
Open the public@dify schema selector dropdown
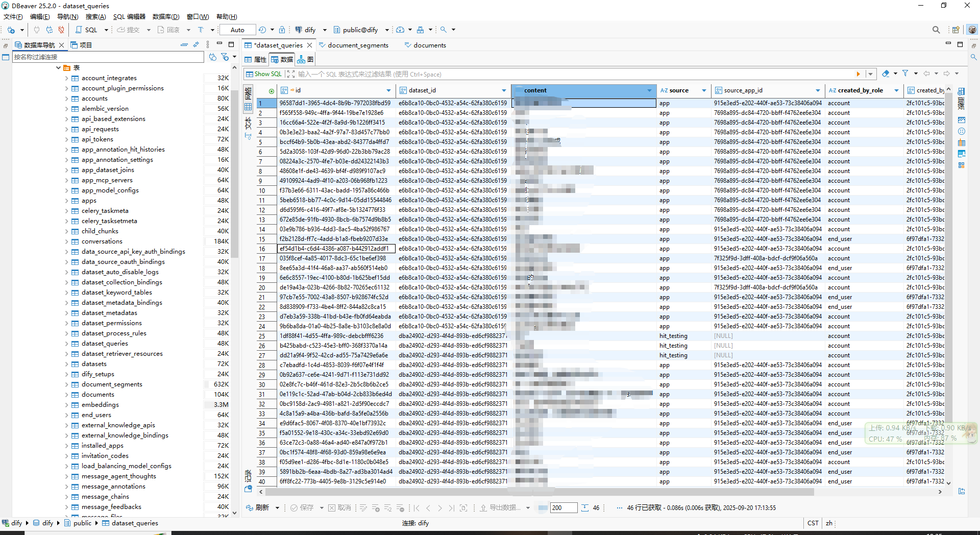click(x=386, y=30)
